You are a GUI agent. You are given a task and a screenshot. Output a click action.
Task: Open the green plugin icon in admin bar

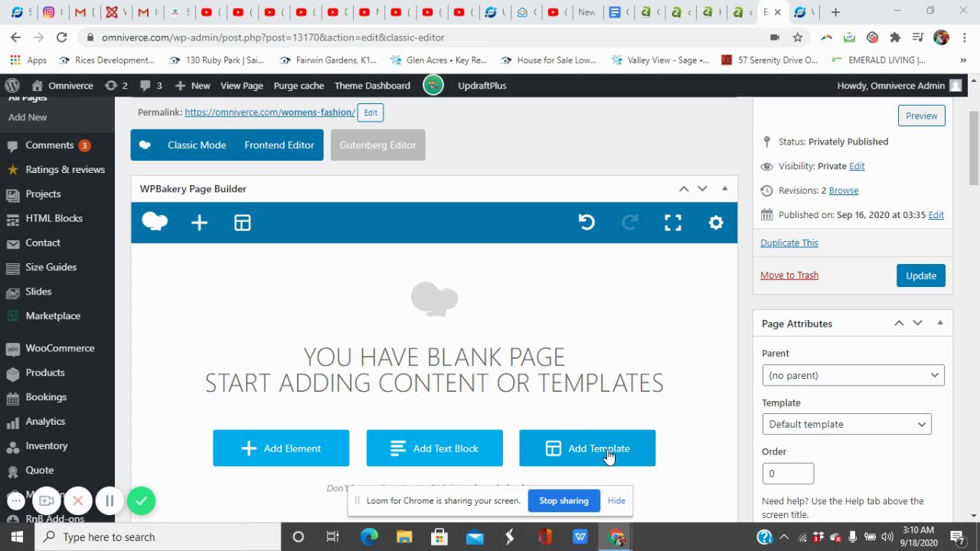433,86
